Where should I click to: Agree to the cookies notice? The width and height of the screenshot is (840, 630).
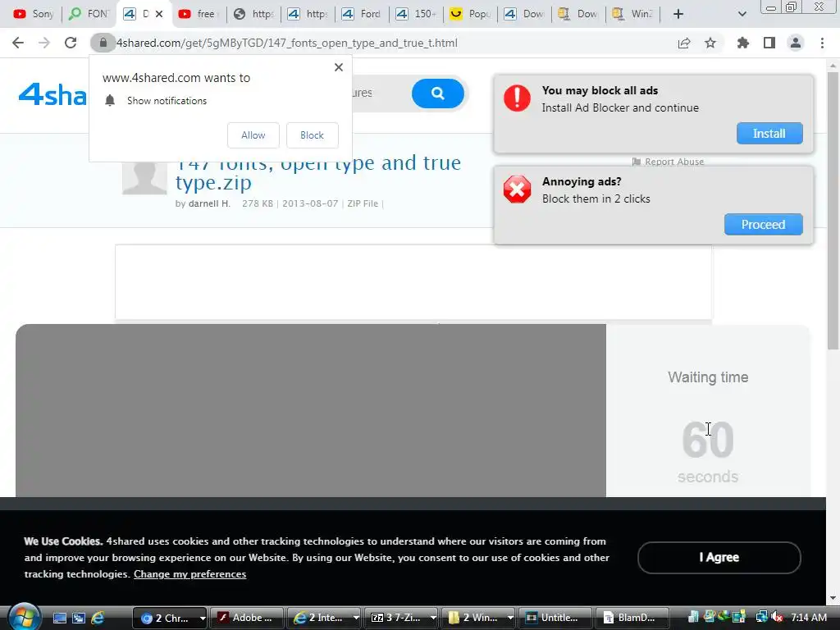click(719, 558)
